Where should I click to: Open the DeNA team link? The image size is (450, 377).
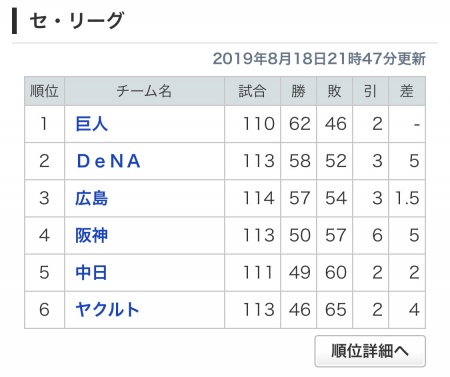point(108,161)
